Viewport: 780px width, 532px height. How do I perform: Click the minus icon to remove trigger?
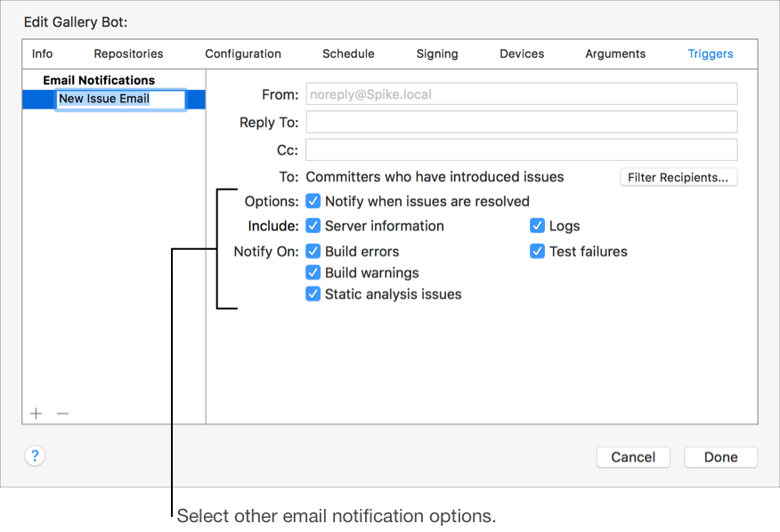point(62,414)
